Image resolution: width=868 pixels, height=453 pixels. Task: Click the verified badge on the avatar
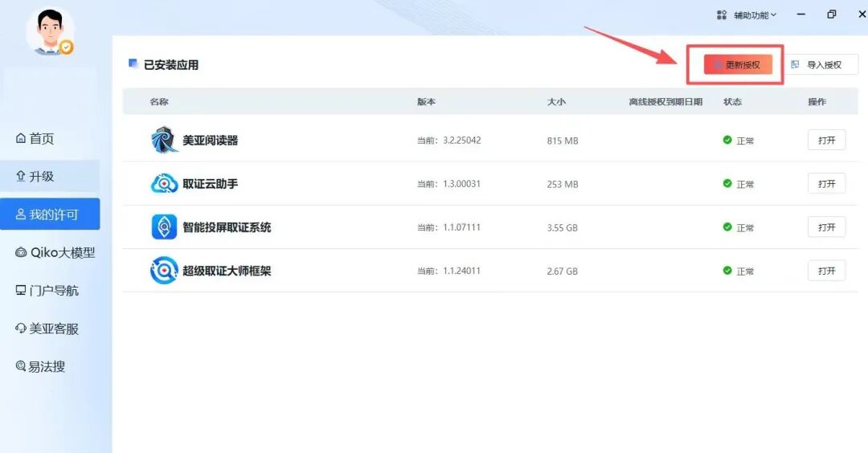(67, 48)
